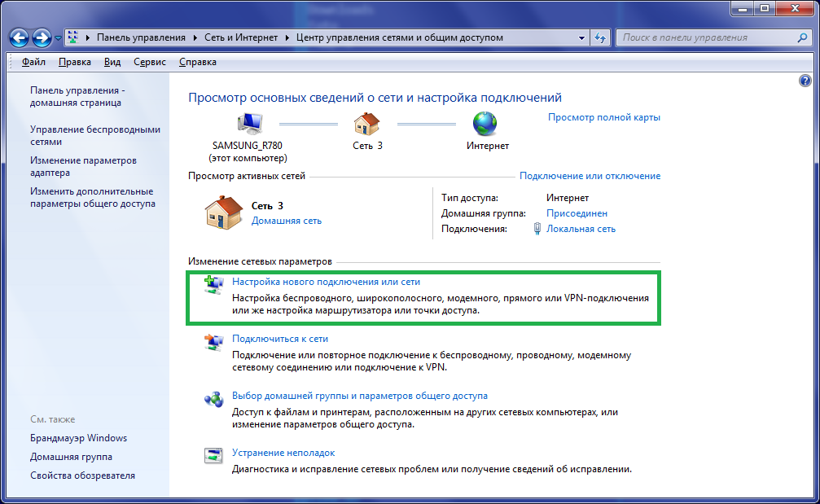Viewport: 820px width, 504px height.
Task: Open the Файл menu
Action: point(33,62)
